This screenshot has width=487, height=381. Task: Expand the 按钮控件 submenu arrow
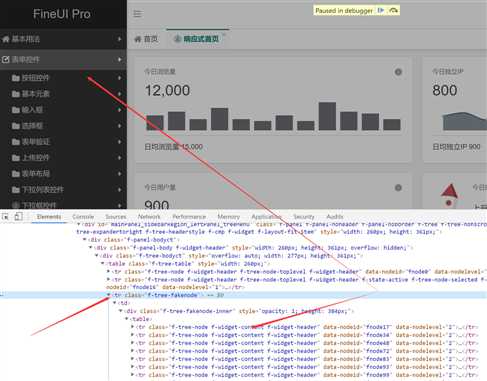(x=119, y=78)
